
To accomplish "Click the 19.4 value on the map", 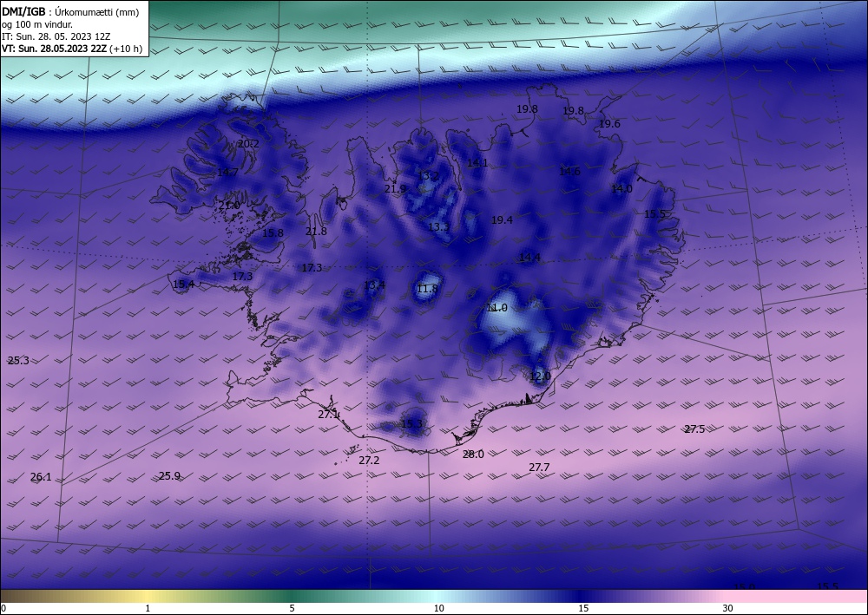I will point(502,220).
